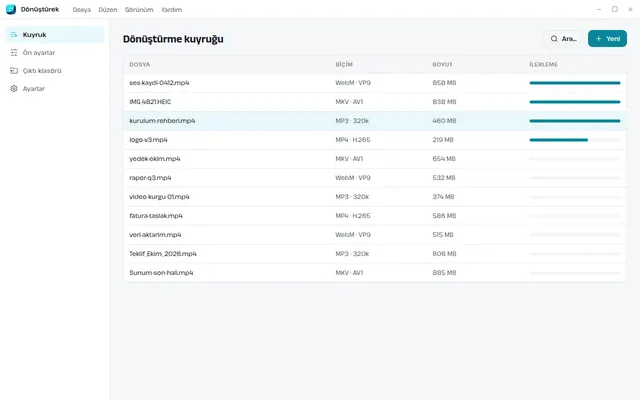
Task: Click progress bar of logo-v3.mp4 row
Action: click(x=575, y=140)
